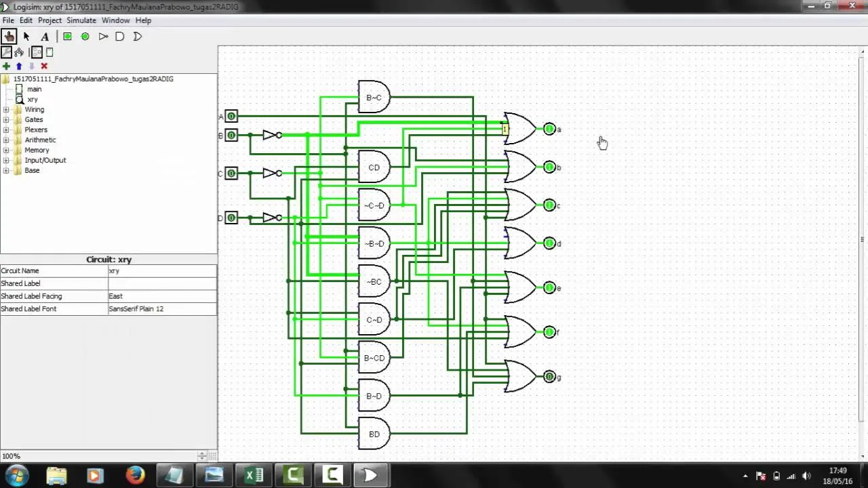Toggle input pin B

click(x=231, y=136)
